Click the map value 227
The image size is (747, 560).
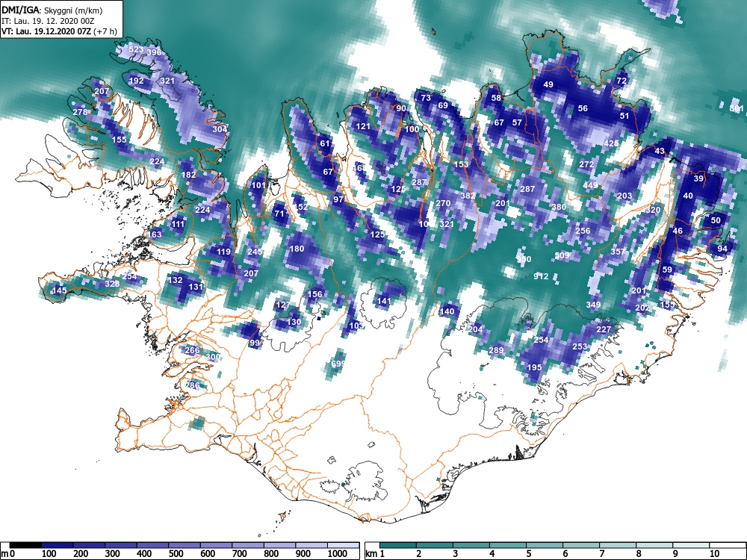point(604,329)
